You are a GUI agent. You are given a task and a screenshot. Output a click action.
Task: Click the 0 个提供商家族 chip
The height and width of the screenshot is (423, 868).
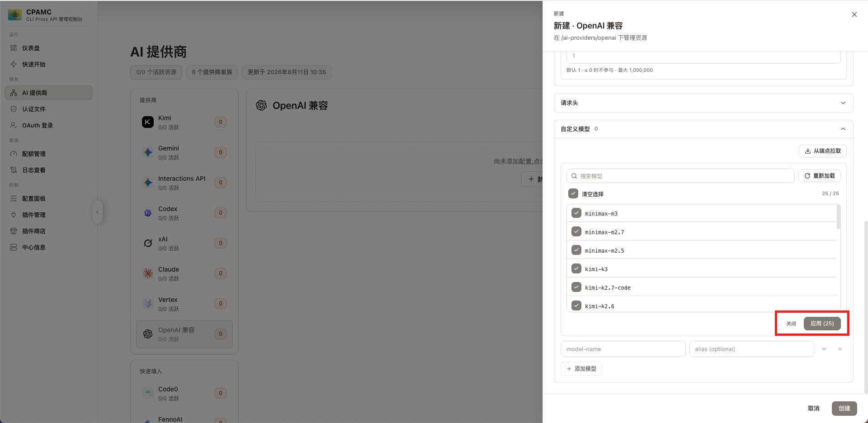pos(212,72)
